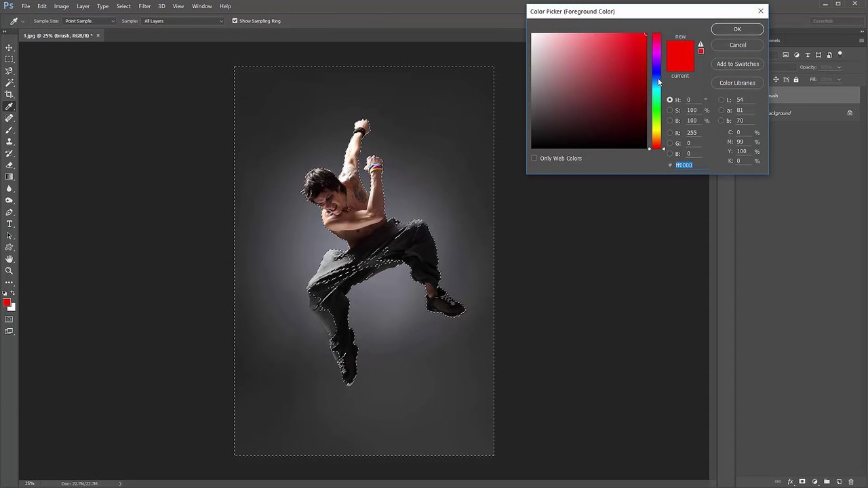Select the Eraser tool
This screenshot has height=488, width=868.
point(9,165)
